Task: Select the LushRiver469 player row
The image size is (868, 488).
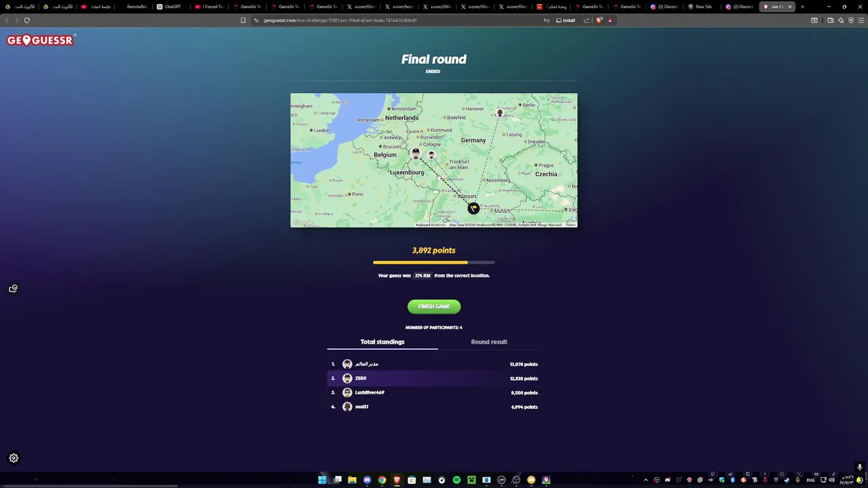Action: 434,392
